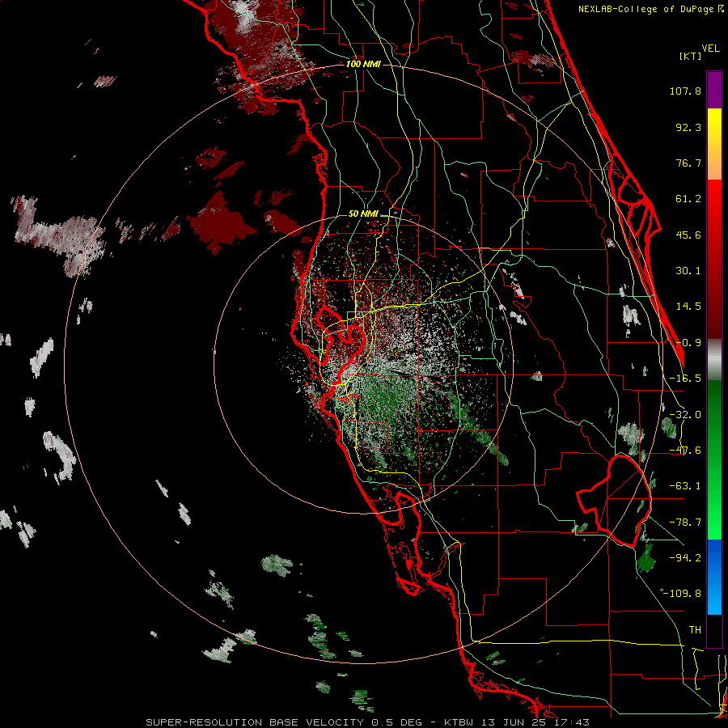This screenshot has height=728, width=728.
Task: Click the VEL legend title
Action: pyautogui.click(x=710, y=49)
